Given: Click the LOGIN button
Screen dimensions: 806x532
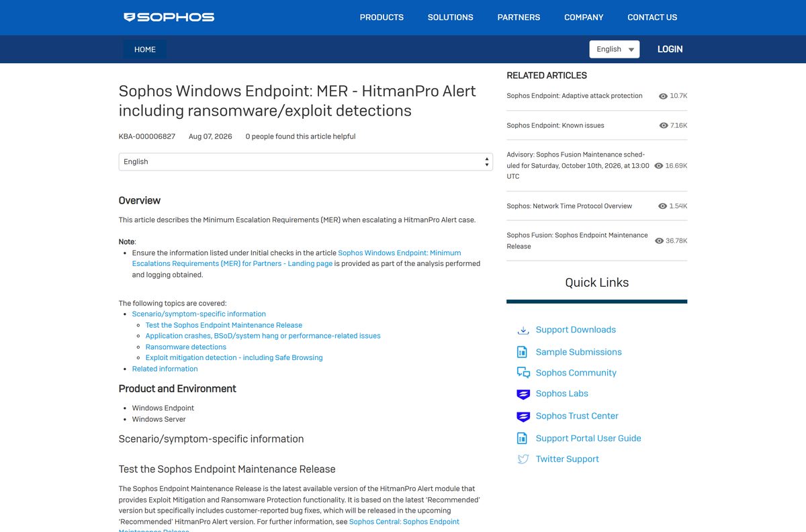Looking at the screenshot, I should click(x=670, y=49).
